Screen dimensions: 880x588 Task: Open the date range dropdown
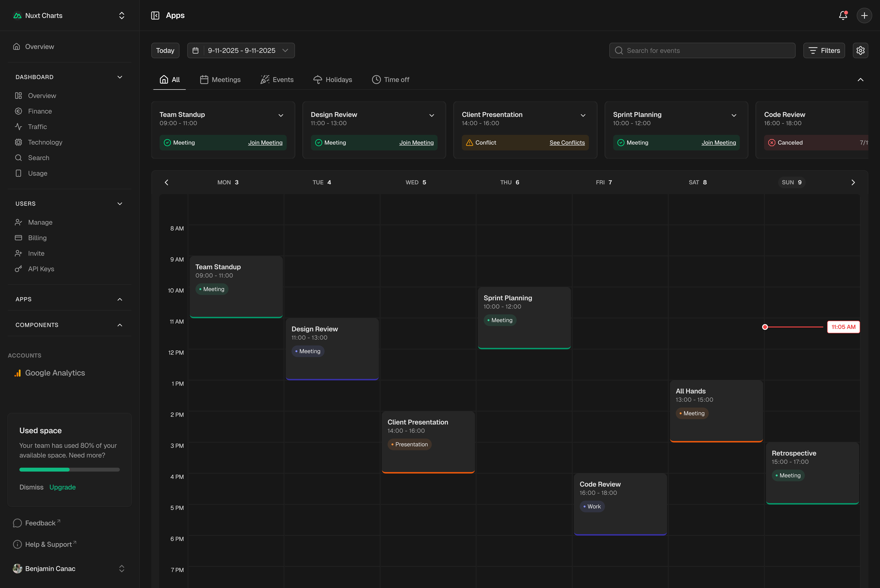pyautogui.click(x=241, y=51)
